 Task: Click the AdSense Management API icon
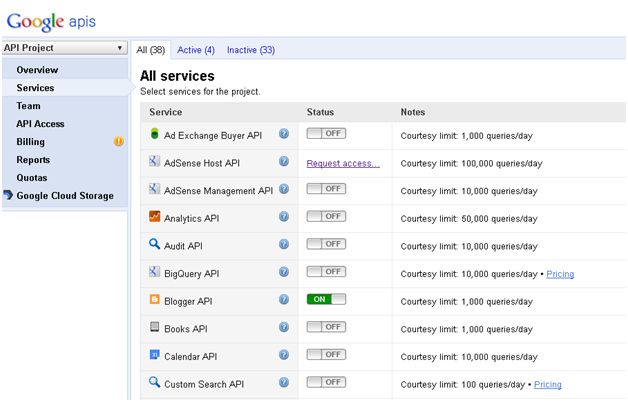[154, 189]
